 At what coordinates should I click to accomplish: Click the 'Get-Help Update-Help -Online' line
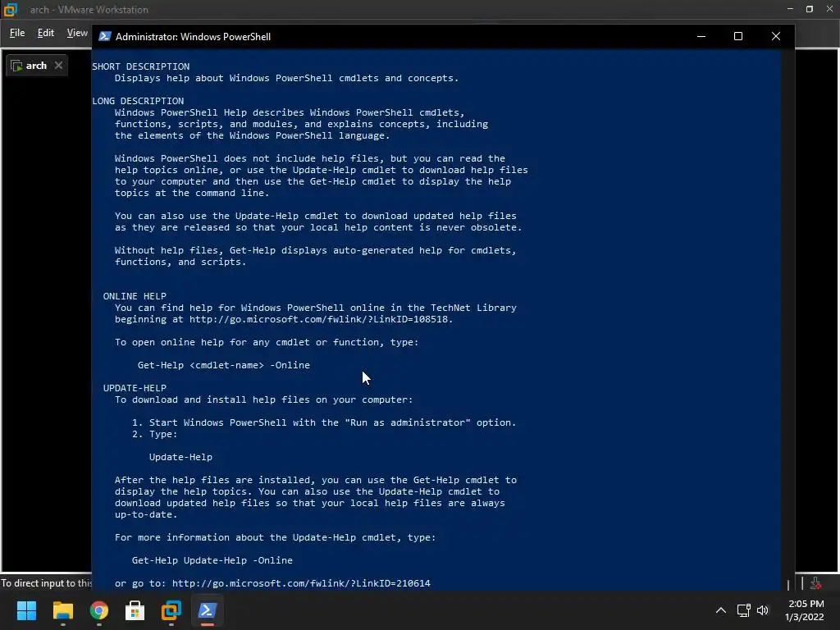coord(212,560)
